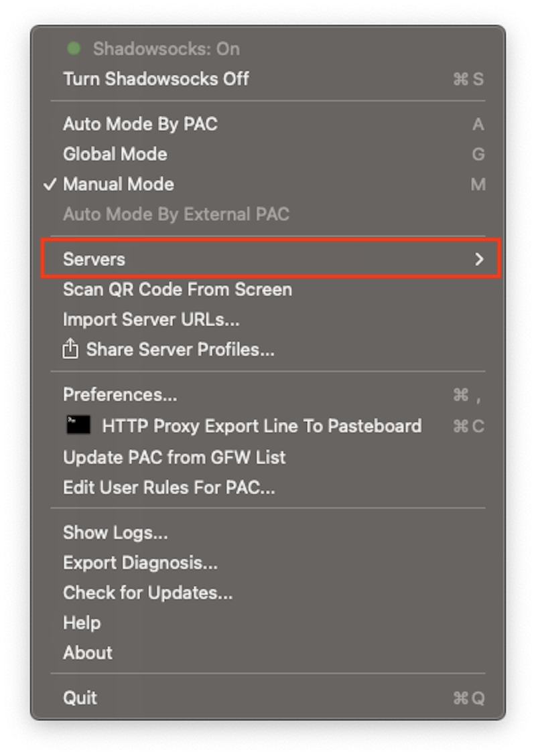The height and width of the screenshot is (756, 536).
Task: Open Preferences
Action: (121, 394)
